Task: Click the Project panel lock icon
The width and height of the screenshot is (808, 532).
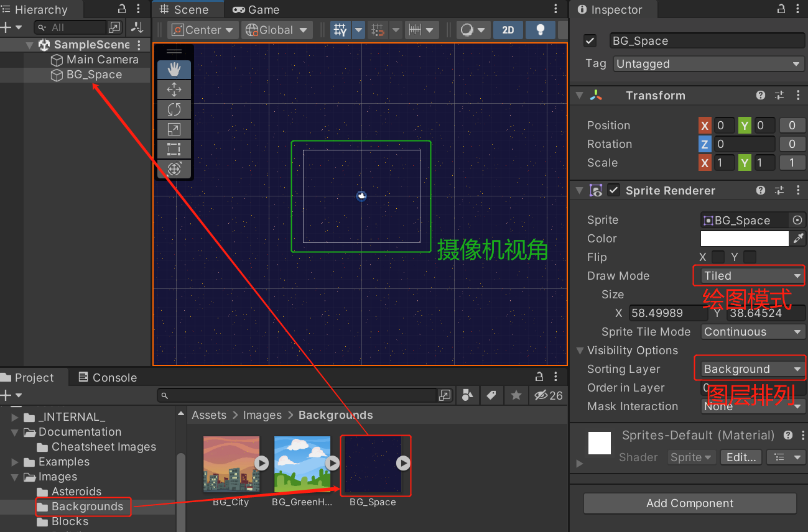Action: click(540, 377)
